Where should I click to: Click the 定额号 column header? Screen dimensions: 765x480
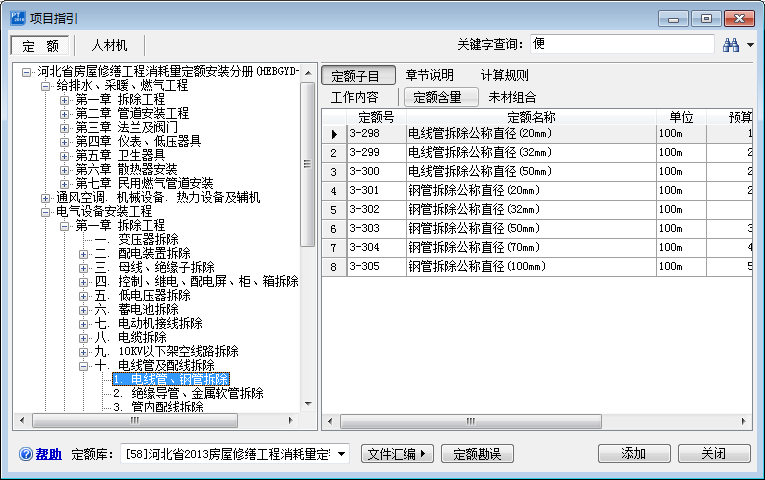pos(376,117)
